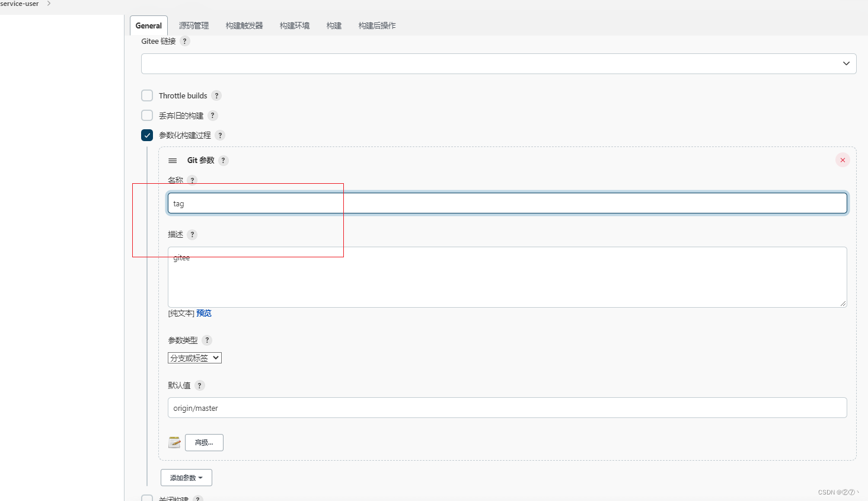This screenshot has width=868, height=501.
Task: Open the 添加参数 dropdown button
Action: 186,478
